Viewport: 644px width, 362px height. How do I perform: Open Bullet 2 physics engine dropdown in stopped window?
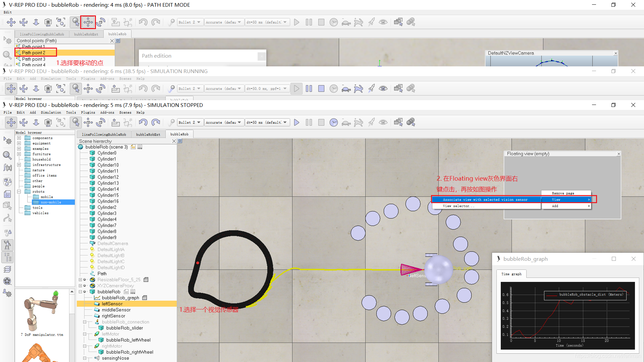coord(190,122)
